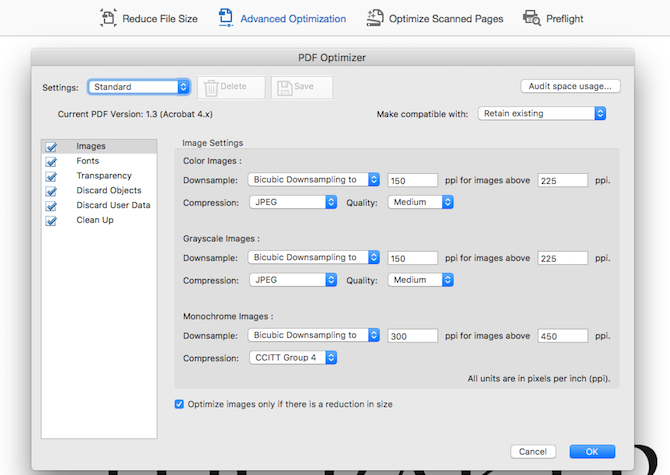
Task: Toggle the Transparency checkbox
Action: tap(52, 176)
